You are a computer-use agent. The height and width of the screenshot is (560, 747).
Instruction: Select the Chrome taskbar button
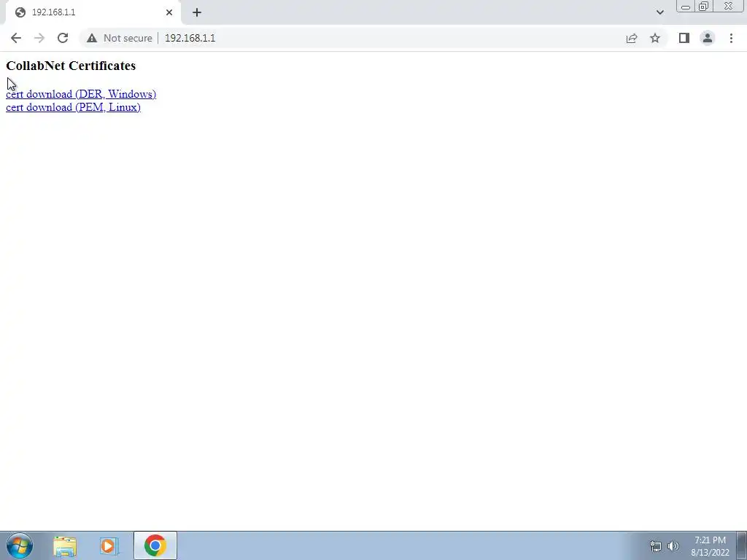[155, 545]
